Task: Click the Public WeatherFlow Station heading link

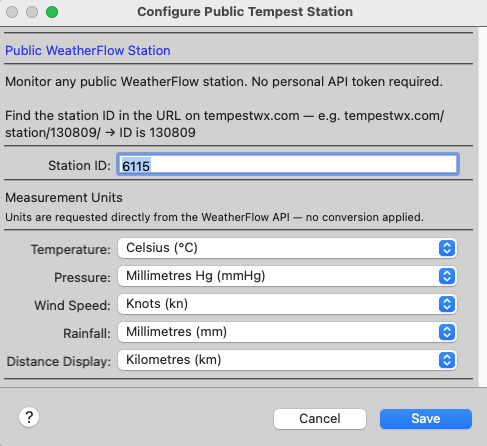Action: (88, 51)
